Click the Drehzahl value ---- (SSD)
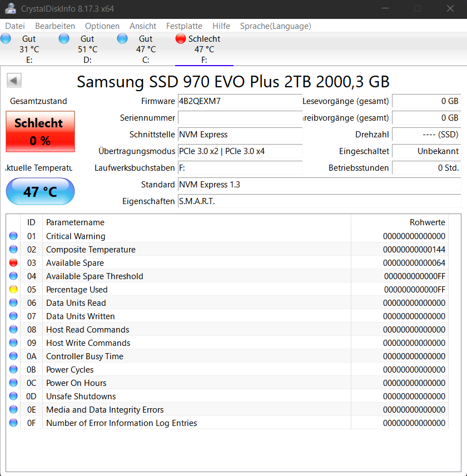This screenshot has width=467, height=476. pos(426,135)
